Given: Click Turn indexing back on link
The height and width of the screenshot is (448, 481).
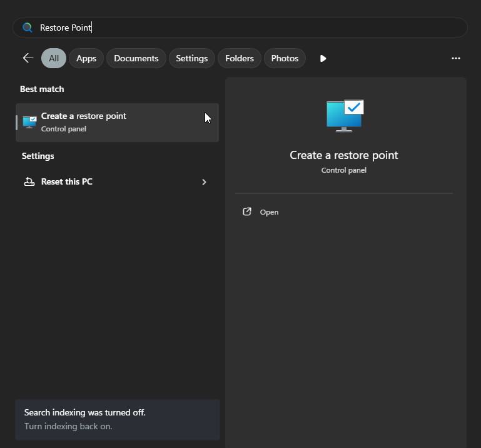Looking at the screenshot, I should (68, 426).
